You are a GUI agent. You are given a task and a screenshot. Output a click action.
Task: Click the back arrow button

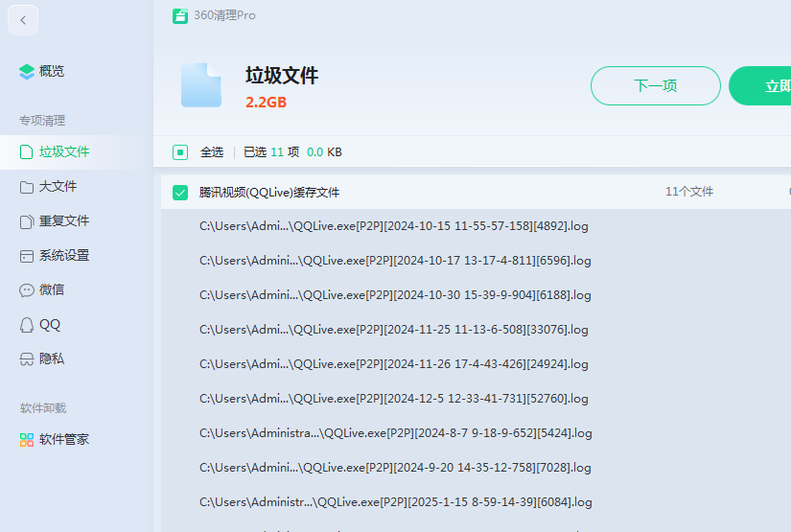[x=23, y=20]
